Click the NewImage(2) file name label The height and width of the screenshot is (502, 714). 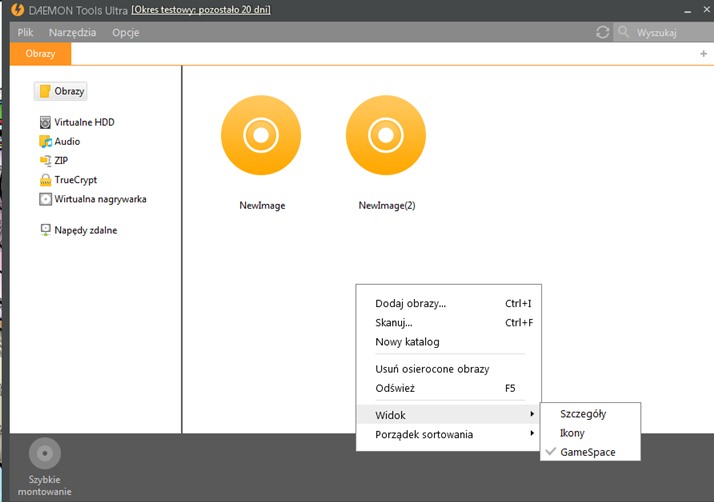[387, 205]
